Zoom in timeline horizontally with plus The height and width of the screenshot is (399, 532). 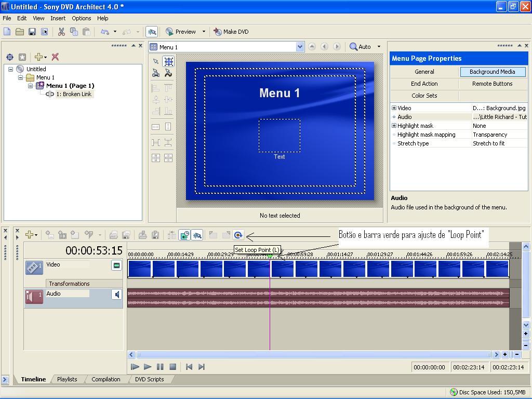click(505, 354)
